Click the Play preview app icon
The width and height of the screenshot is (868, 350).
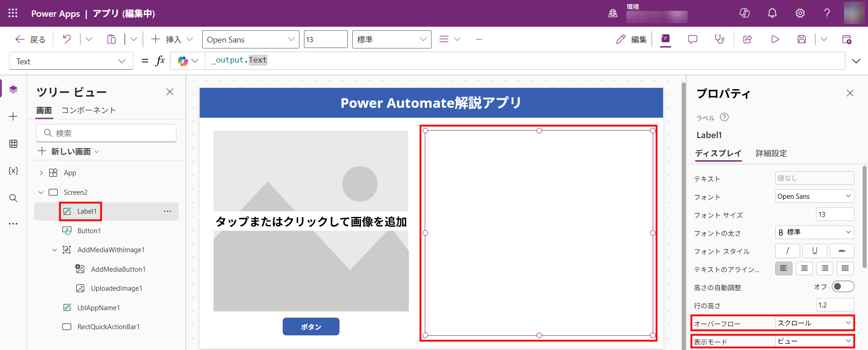click(x=775, y=39)
